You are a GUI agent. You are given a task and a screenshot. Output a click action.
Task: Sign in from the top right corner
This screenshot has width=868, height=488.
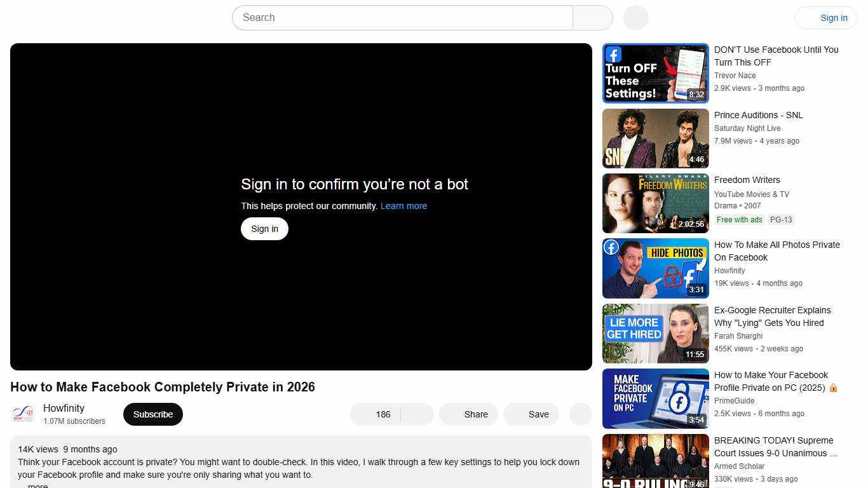pos(834,18)
